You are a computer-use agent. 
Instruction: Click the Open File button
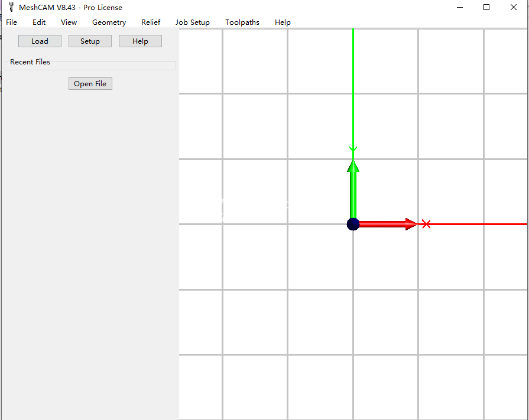coord(90,84)
